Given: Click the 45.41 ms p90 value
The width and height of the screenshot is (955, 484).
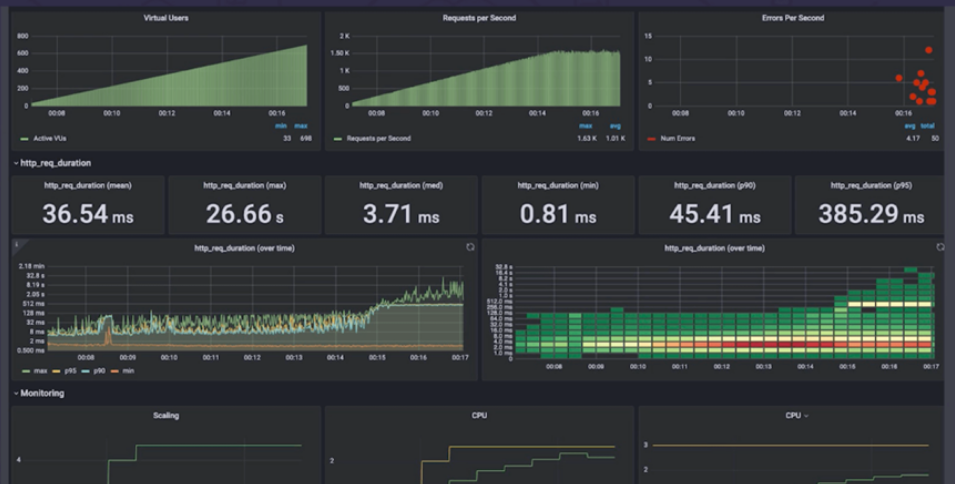Looking at the screenshot, I should tap(714, 214).
